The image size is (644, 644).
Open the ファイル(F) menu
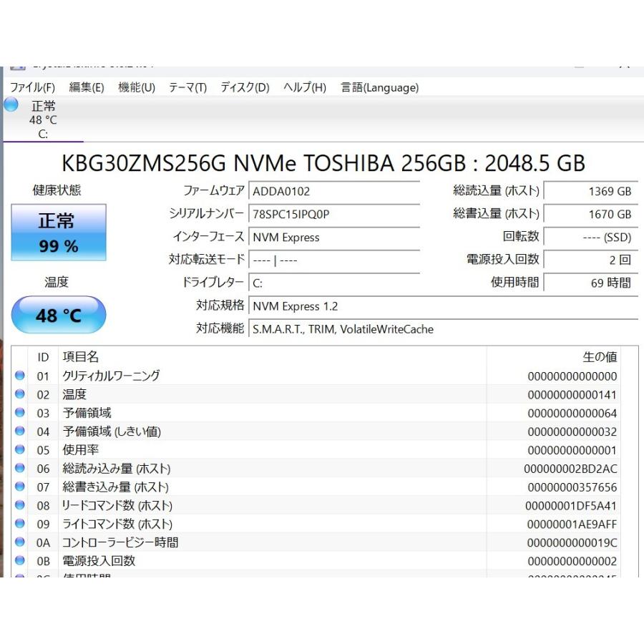tap(32, 87)
